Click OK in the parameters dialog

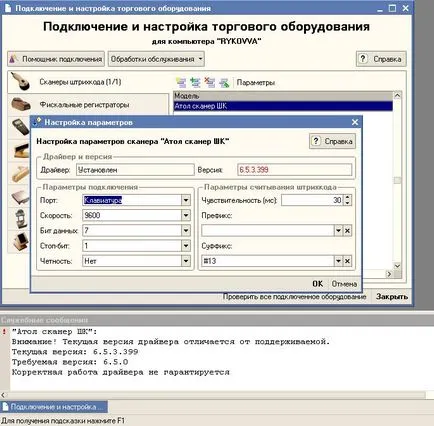pyautogui.click(x=317, y=284)
